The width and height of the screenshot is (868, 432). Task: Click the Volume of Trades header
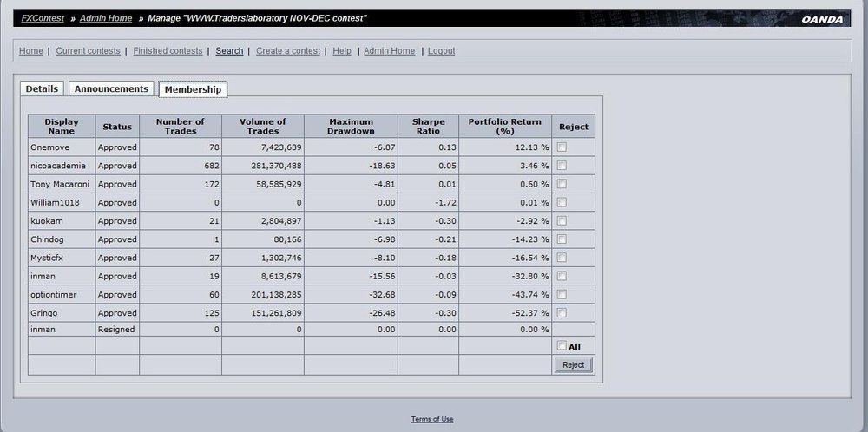pyautogui.click(x=263, y=126)
